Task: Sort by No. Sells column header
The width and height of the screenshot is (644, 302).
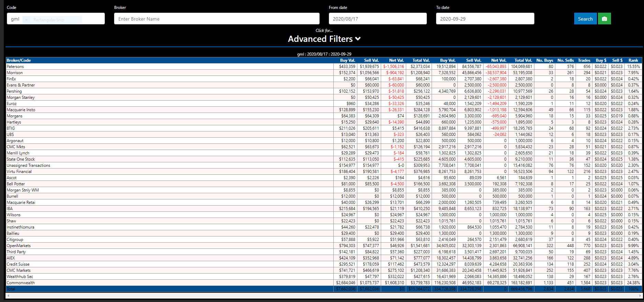Action: pyautogui.click(x=566, y=60)
